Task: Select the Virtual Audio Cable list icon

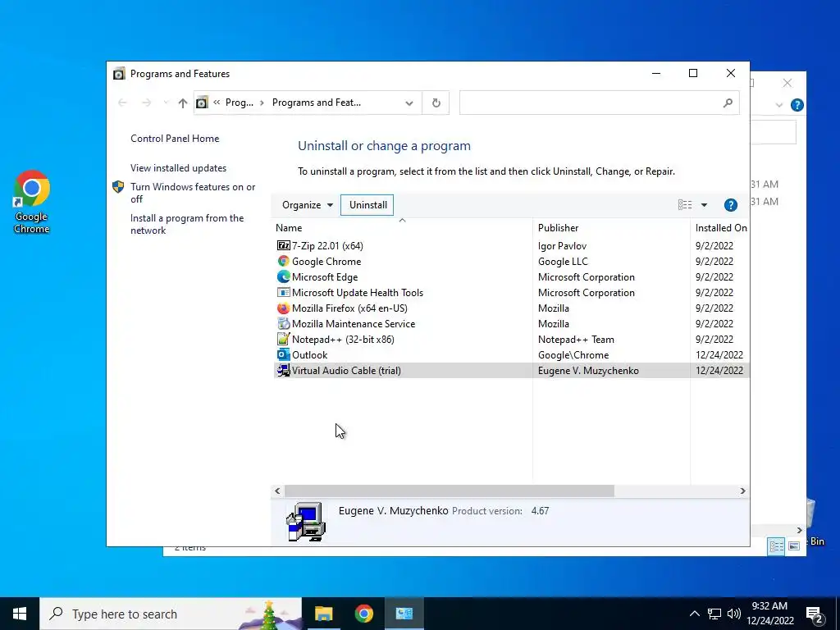Action: coord(283,370)
